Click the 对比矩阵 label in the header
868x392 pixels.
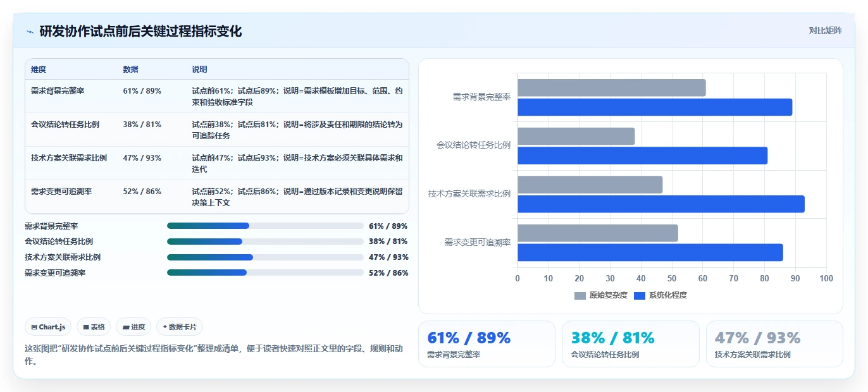(x=826, y=30)
